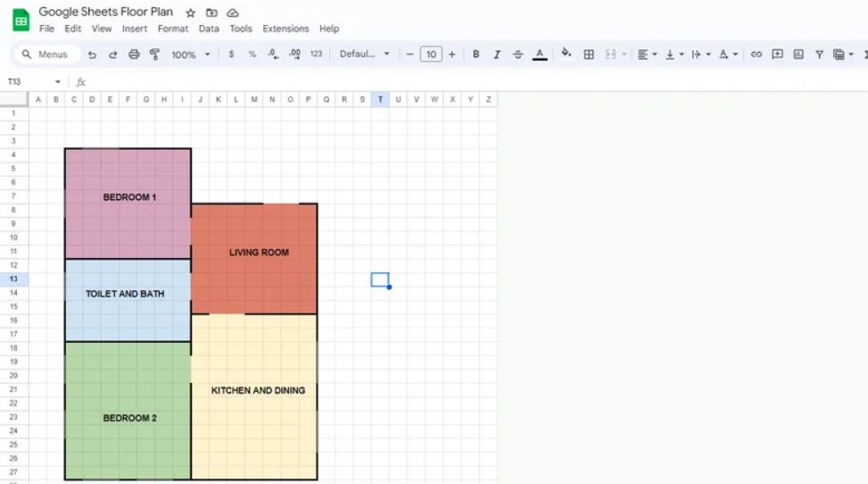Select the BEDROOM 1 label cell

pyautogui.click(x=129, y=196)
